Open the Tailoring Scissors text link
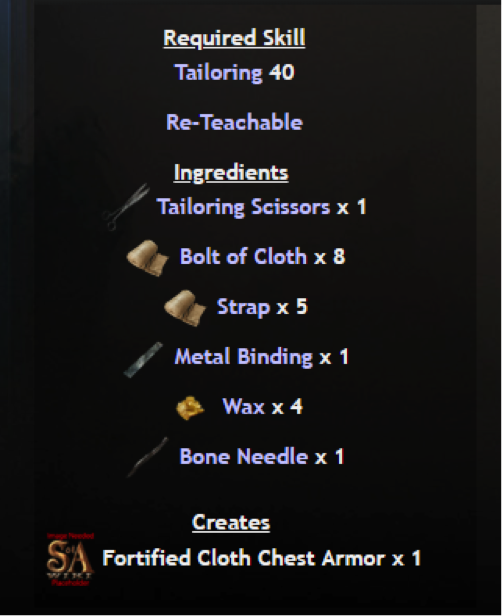The height and width of the screenshot is (616, 502). pyautogui.click(x=243, y=207)
